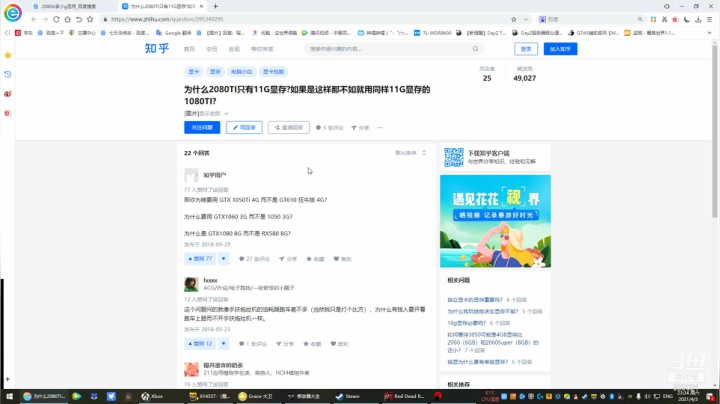The image size is (720, 404).
Task: Open a new tab with the plus button
Action: pyautogui.click(x=215, y=6)
